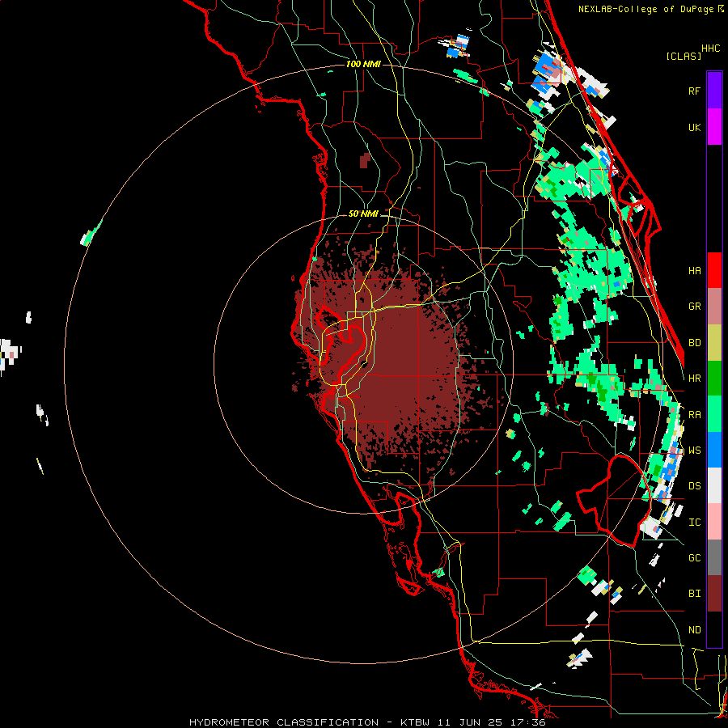Click the KTBW radar site identifier
728x728 pixels.
coord(415,722)
